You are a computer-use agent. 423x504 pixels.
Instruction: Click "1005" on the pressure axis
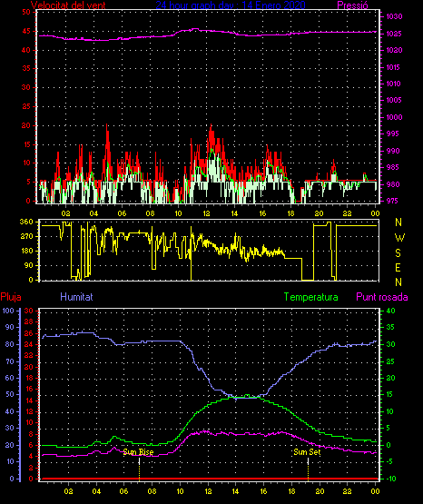[x=394, y=100]
